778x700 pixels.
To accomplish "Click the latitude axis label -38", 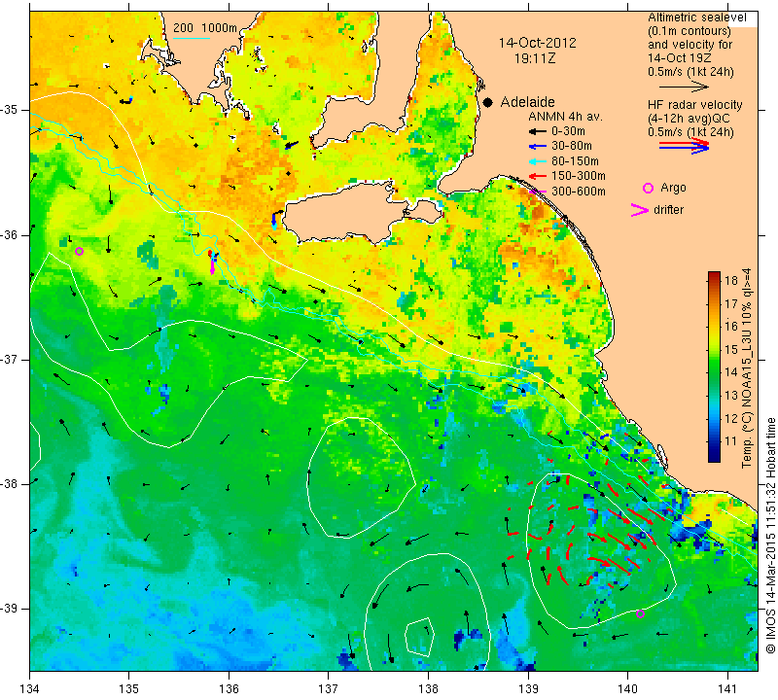I will click(x=10, y=484).
